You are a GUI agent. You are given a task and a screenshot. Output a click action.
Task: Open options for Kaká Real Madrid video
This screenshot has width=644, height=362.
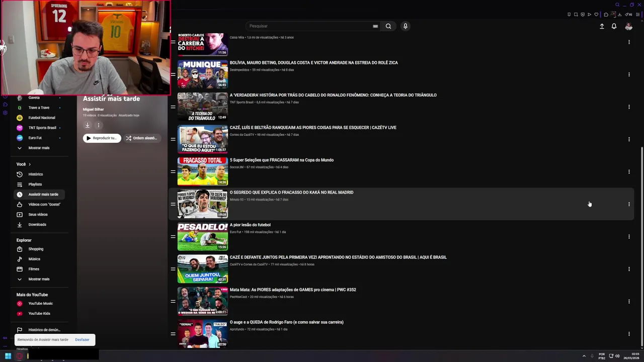tap(629, 204)
